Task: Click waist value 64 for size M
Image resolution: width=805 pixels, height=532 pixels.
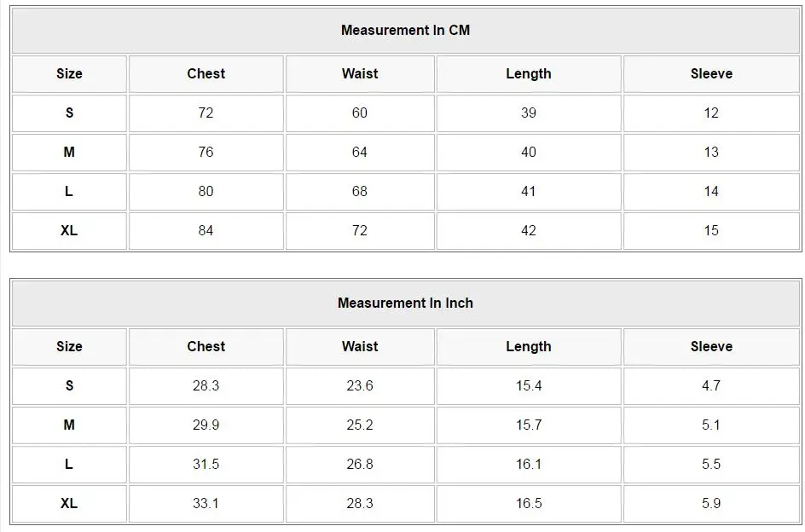Action: 359,153
